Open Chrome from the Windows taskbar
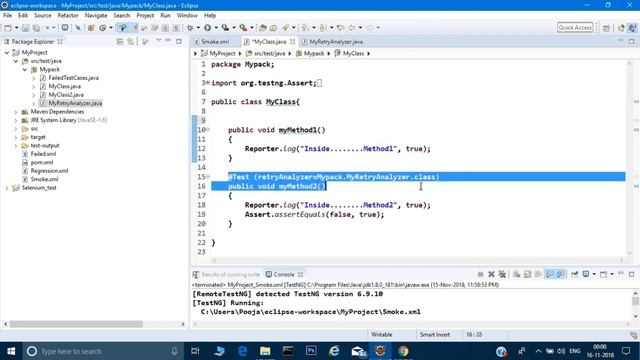The image size is (640, 360). tap(403, 351)
